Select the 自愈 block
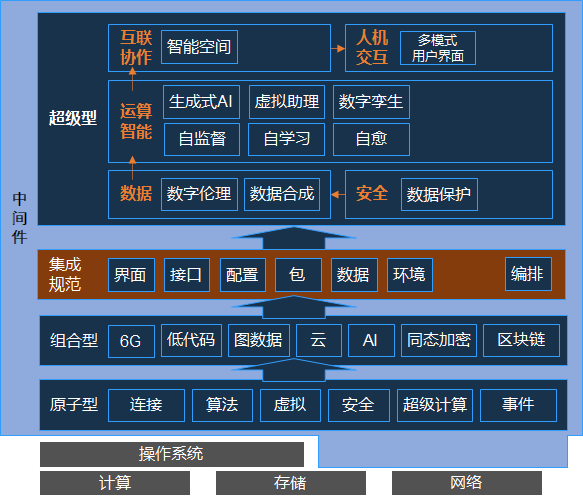Image resolution: width=583 pixels, height=502 pixels. click(371, 139)
